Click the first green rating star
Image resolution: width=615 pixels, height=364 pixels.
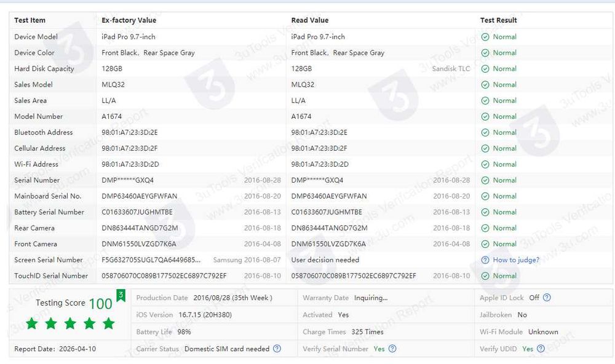click(32, 323)
